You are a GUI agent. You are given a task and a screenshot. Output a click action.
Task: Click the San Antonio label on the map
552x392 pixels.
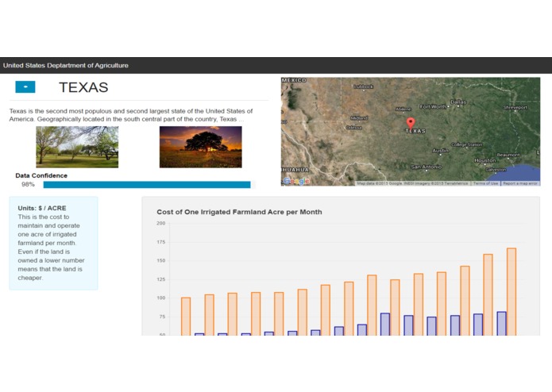click(x=426, y=167)
